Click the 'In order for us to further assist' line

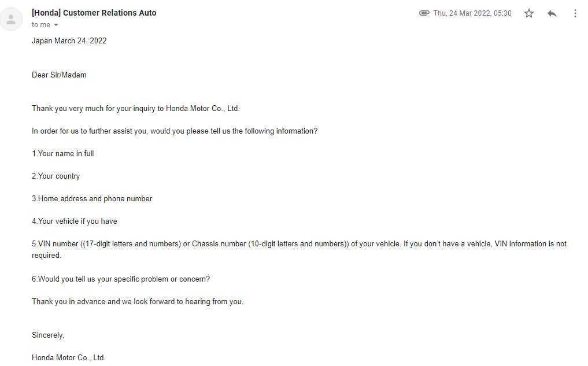175,131
